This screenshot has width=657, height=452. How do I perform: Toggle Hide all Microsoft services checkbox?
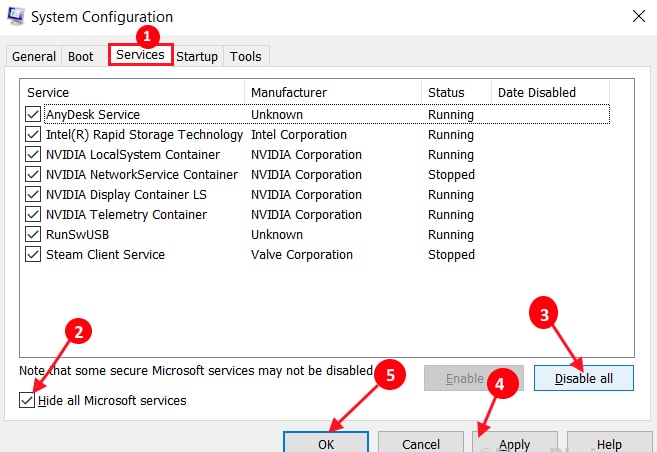[27, 400]
